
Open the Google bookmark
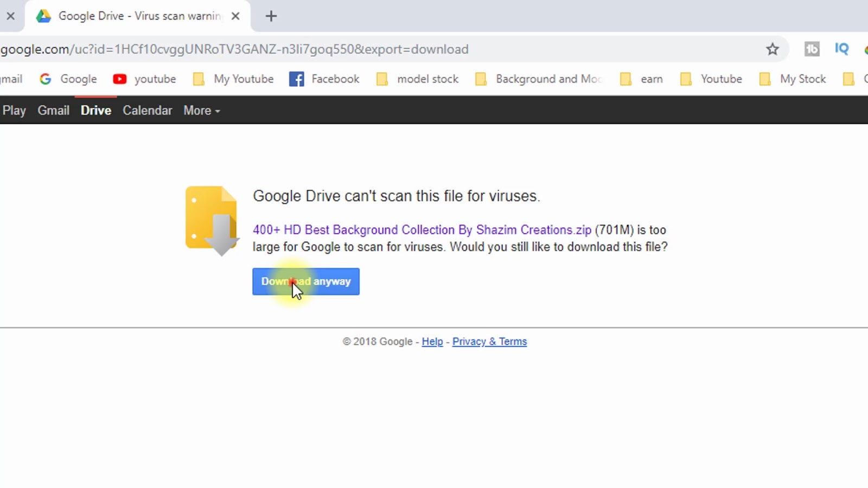tap(68, 79)
